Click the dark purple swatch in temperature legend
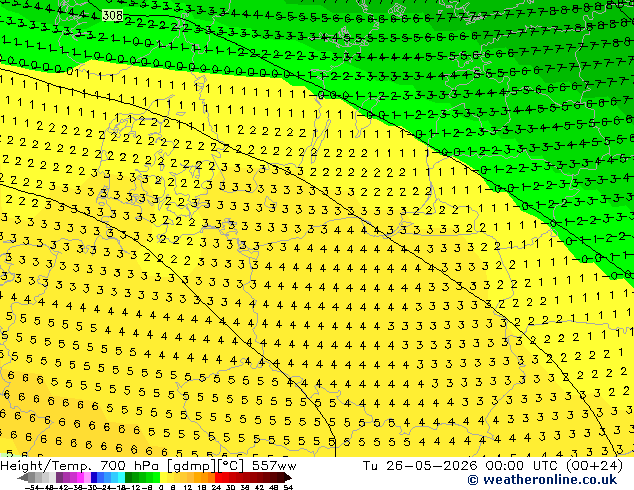Viewport: 634px width, 490px height. 59,478
